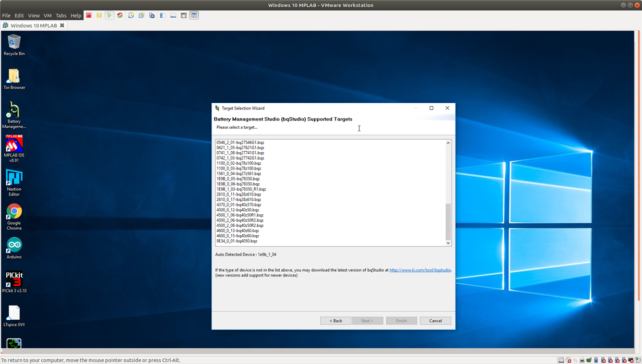
Task: Launch Arduino desktop shortcut
Action: tap(14, 248)
